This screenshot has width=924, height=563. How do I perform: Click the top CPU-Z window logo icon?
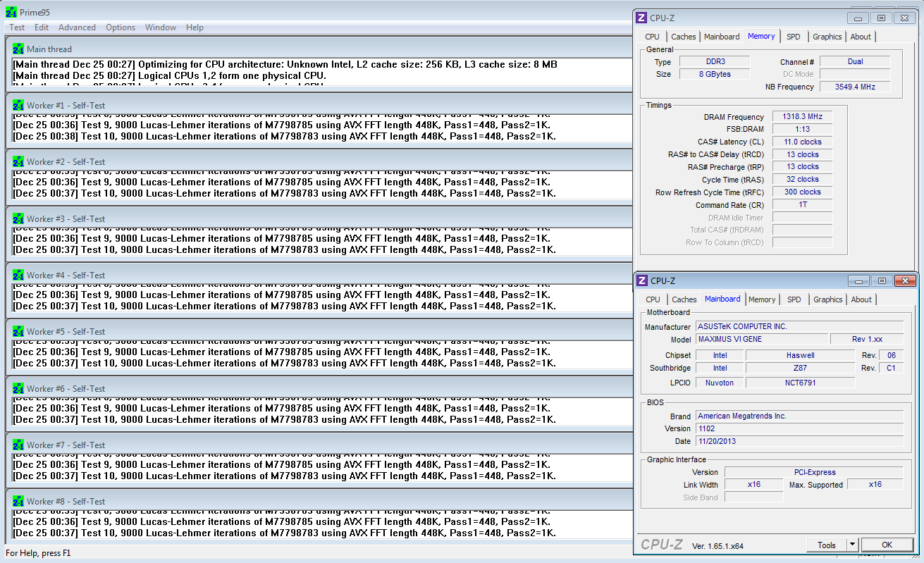click(641, 18)
